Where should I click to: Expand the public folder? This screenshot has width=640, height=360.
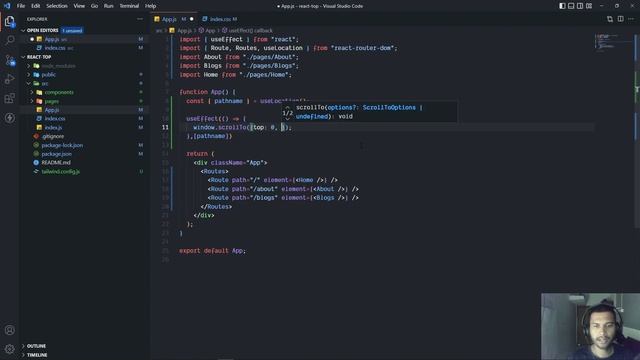29,75
